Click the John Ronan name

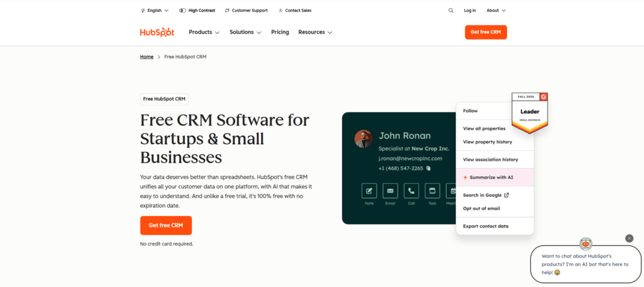tap(404, 136)
